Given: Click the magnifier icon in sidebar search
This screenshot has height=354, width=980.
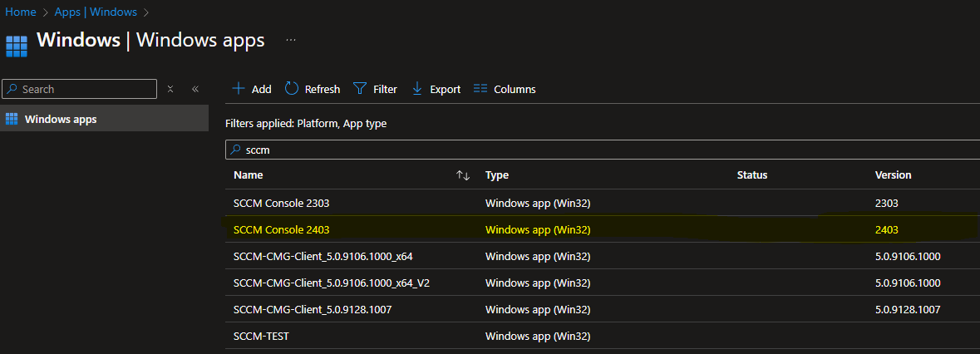Looking at the screenshot, I should pyautogui.click(x=12, y=89).
